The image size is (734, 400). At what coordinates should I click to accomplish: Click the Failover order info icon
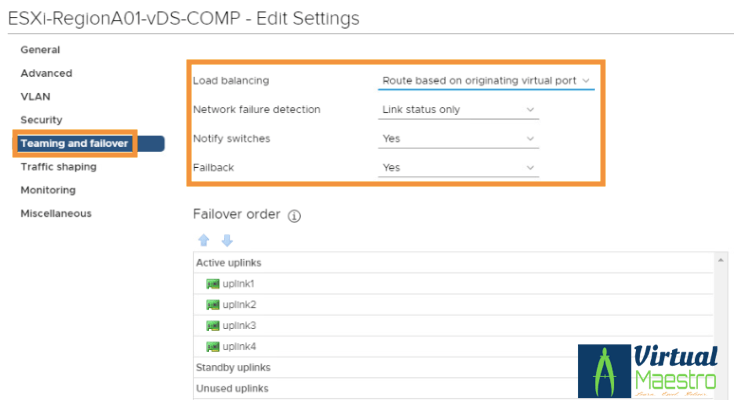(295, 215)
